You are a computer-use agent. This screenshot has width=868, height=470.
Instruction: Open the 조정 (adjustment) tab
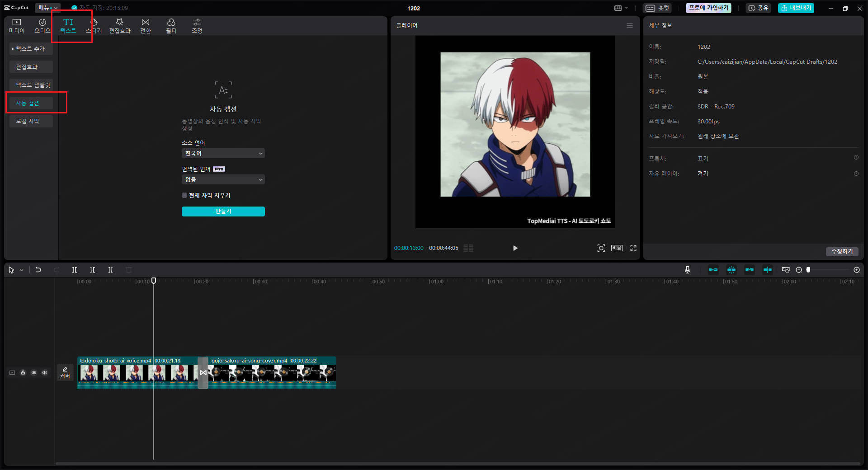pyautogui.click(x=197, y=26)
